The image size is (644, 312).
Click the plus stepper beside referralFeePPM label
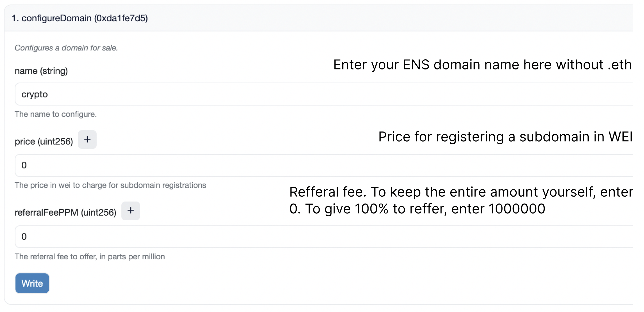[131, 211]
